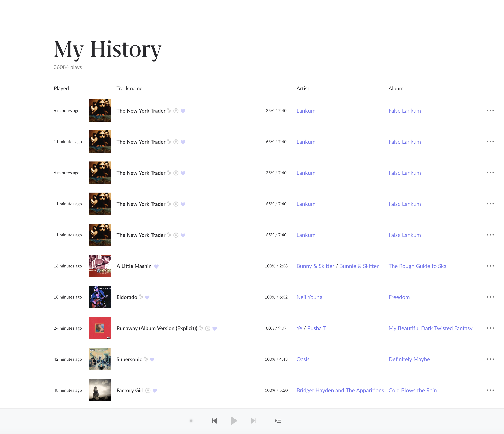Open Bridget Hayden and The Apparitions link
This screenshot has width=504, height=434.
point(340,391)
